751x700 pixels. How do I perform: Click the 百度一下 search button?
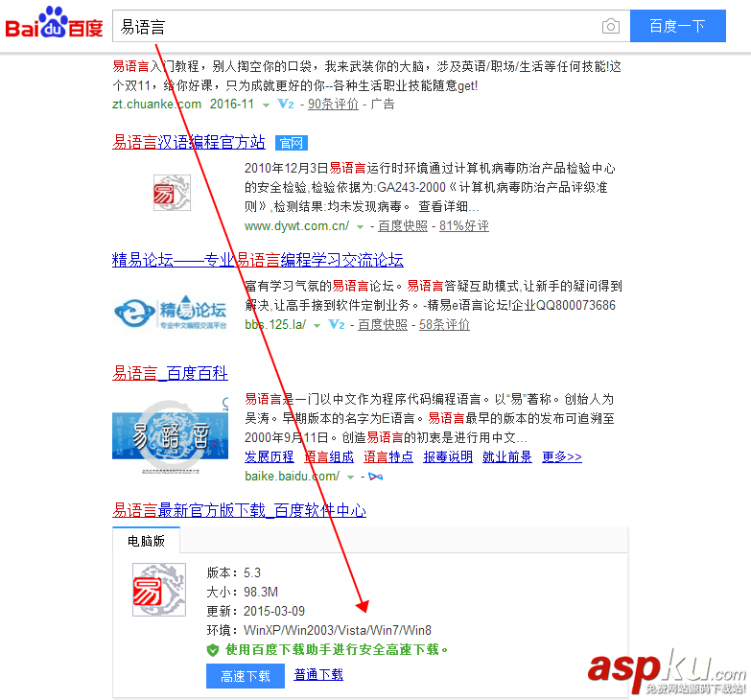pos(678,26)
